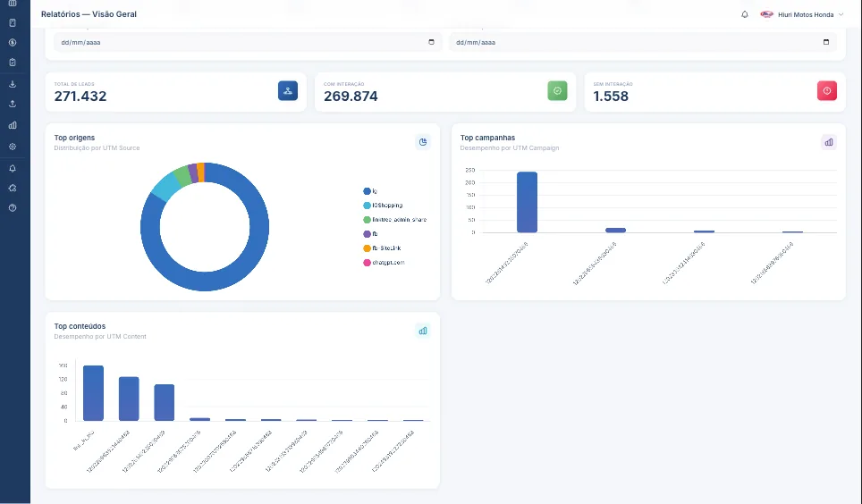Click the bar chart icon in Top conteúdos
Screen dimensions: 862x504
[423, 331]
